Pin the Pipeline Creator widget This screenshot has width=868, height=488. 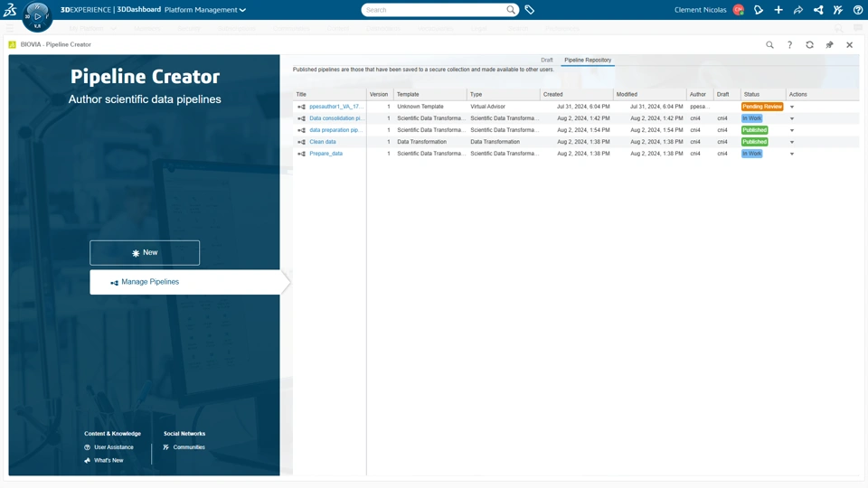(830, 45)
